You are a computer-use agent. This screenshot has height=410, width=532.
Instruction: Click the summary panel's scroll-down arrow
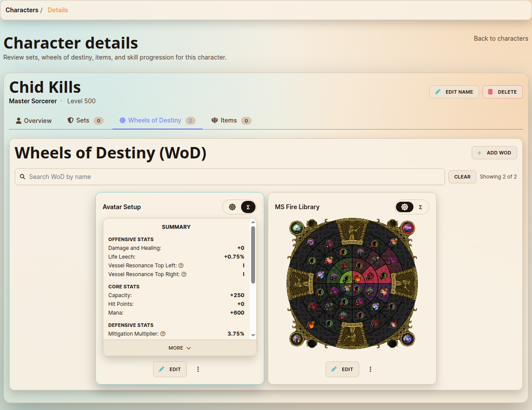pos(253,335)
